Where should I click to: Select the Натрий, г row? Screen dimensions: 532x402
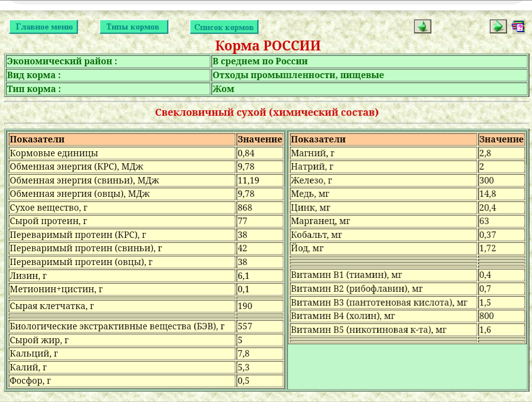(408, 167)
